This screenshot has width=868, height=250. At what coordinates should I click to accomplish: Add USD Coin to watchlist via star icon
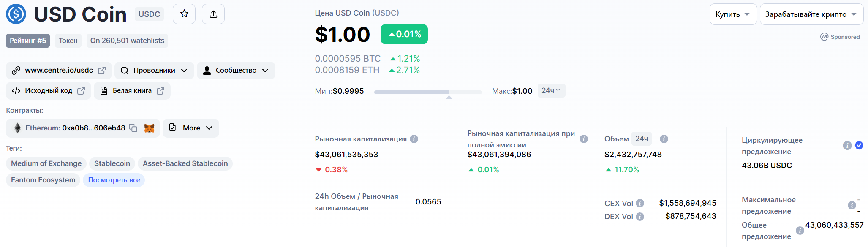point(184,14)
